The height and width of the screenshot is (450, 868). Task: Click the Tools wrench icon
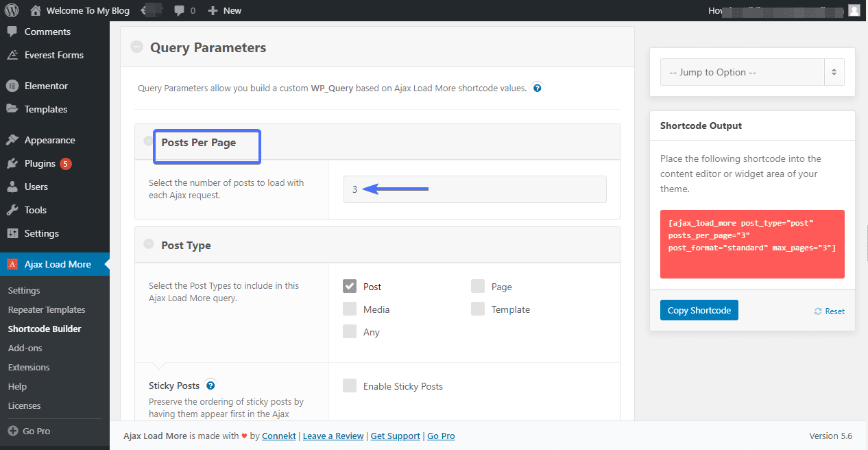(12, 210)
